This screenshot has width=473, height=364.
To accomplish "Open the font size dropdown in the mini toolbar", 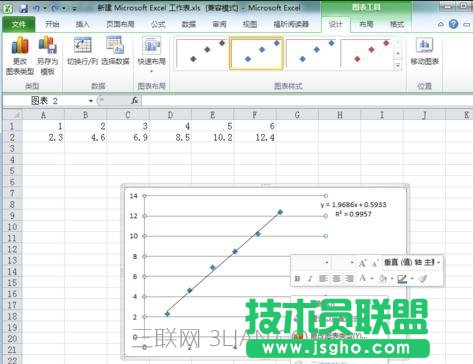I will click(x=352, y=263).
